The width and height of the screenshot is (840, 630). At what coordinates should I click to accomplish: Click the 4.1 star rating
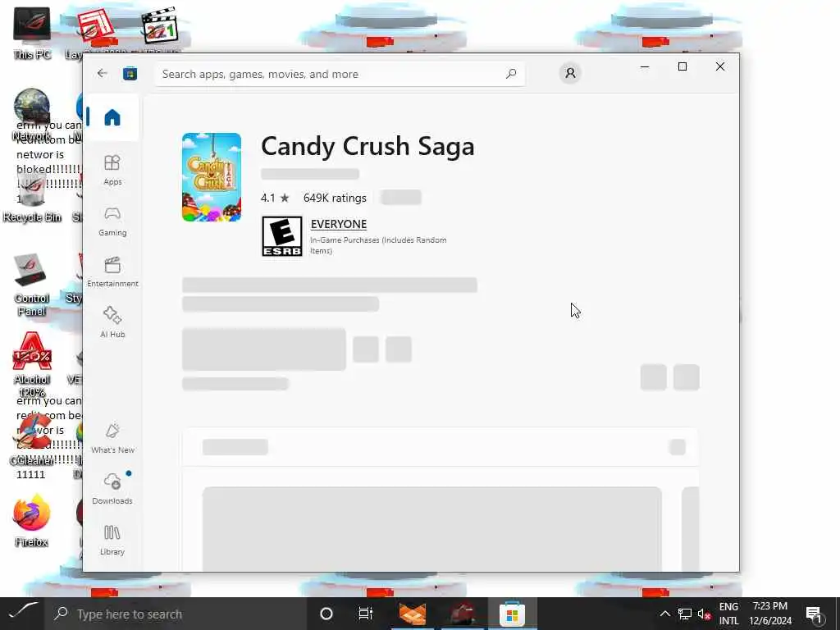[275, 198]
